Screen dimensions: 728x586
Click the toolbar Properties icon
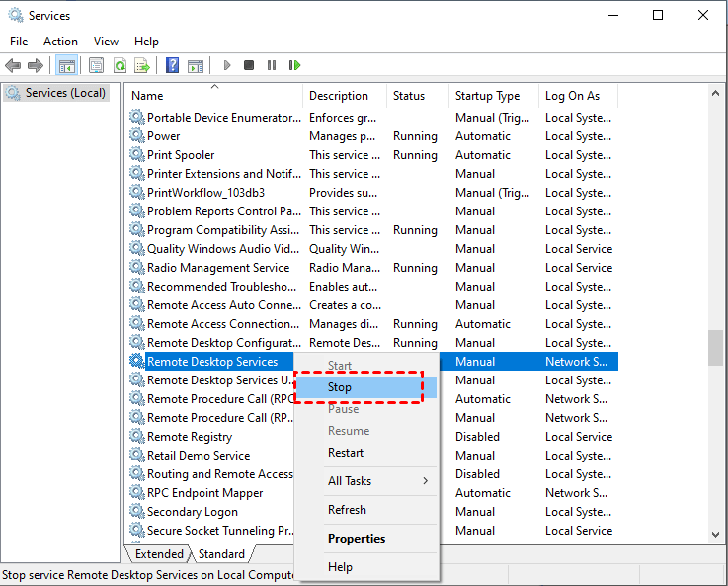click(x=96, y=66)
